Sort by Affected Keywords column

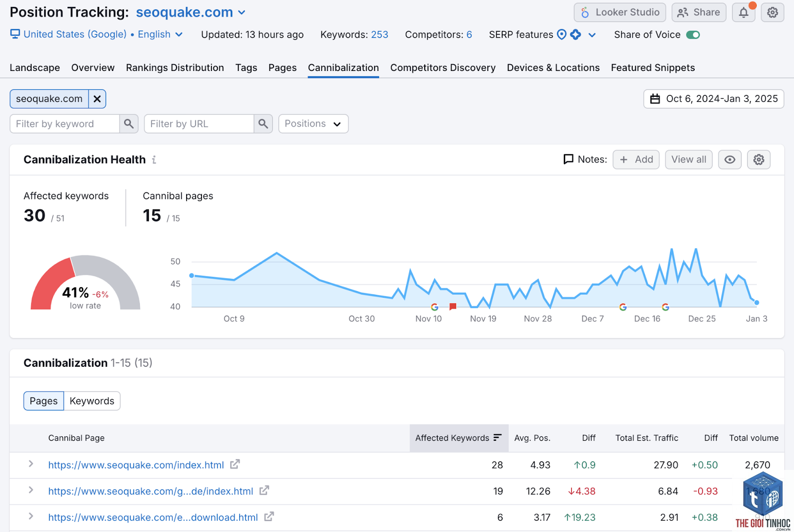[x=459, y=438]
